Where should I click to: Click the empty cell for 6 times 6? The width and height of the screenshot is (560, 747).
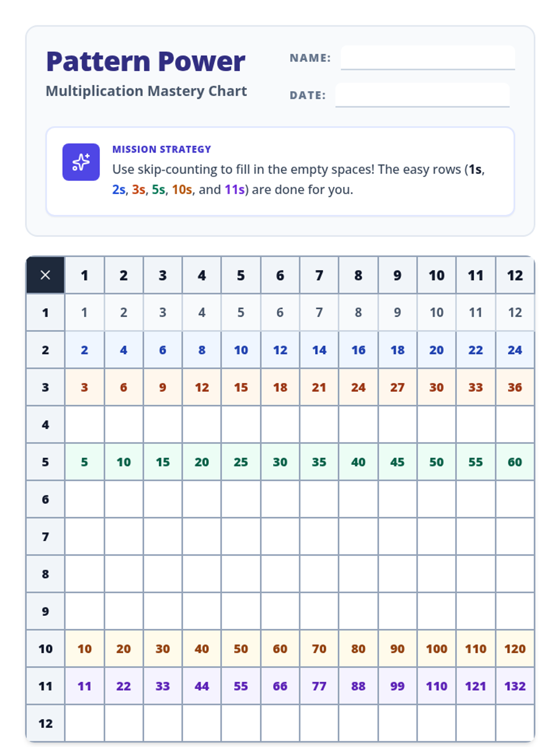(x=280, y=499)
